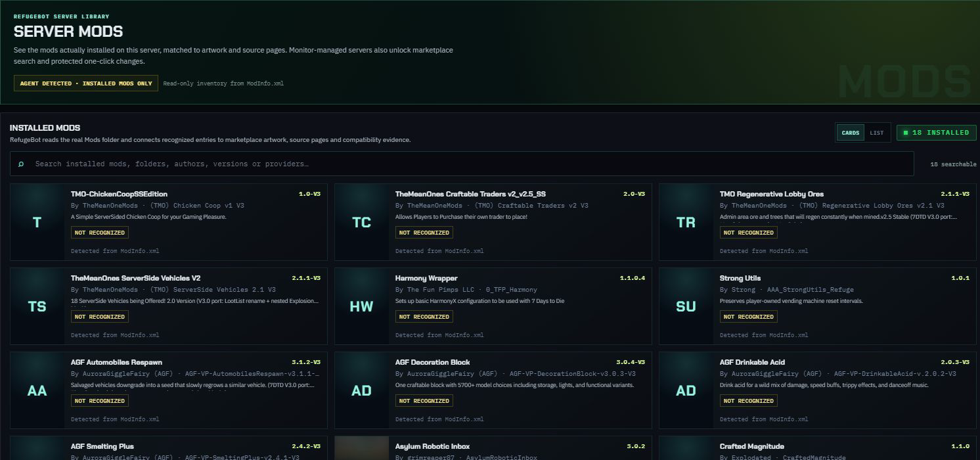Select version 3.1.2-V3 on Automobiles Respawn card
The height and width of the screenshot is (460, 980).
306,362
